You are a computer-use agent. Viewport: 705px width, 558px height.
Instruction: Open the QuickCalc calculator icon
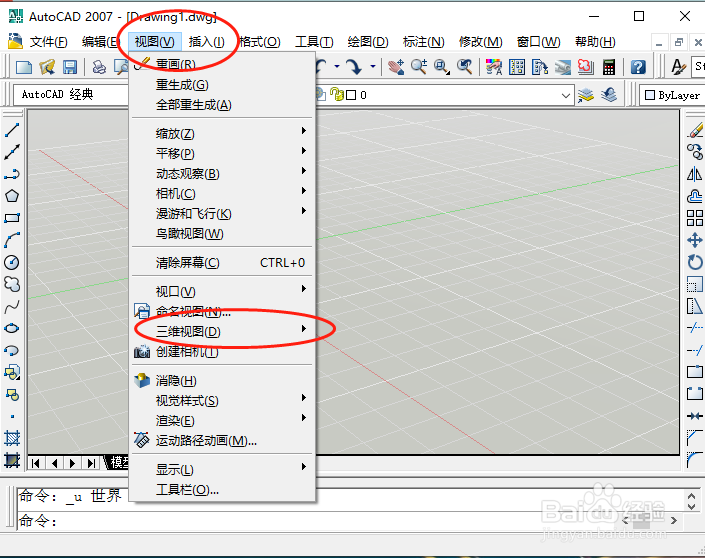click(x=609, y=67)
